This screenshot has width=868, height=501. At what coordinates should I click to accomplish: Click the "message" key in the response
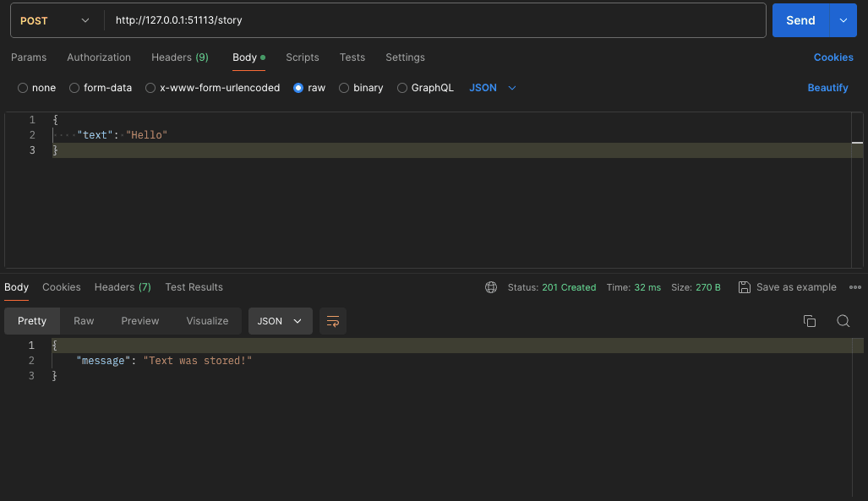pyautogui.click(x=103, y=361)
